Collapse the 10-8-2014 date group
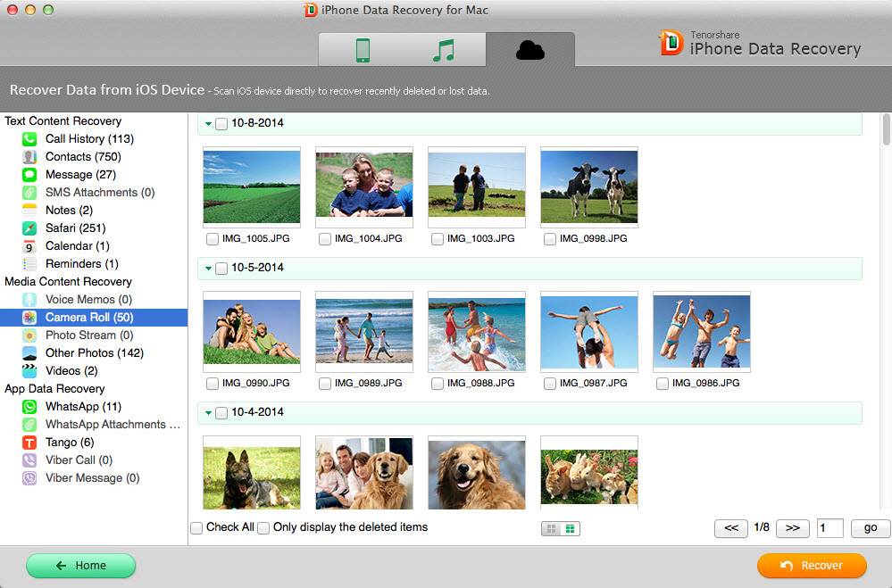Screen dimensions: 892x588 [x=208, y=124]
